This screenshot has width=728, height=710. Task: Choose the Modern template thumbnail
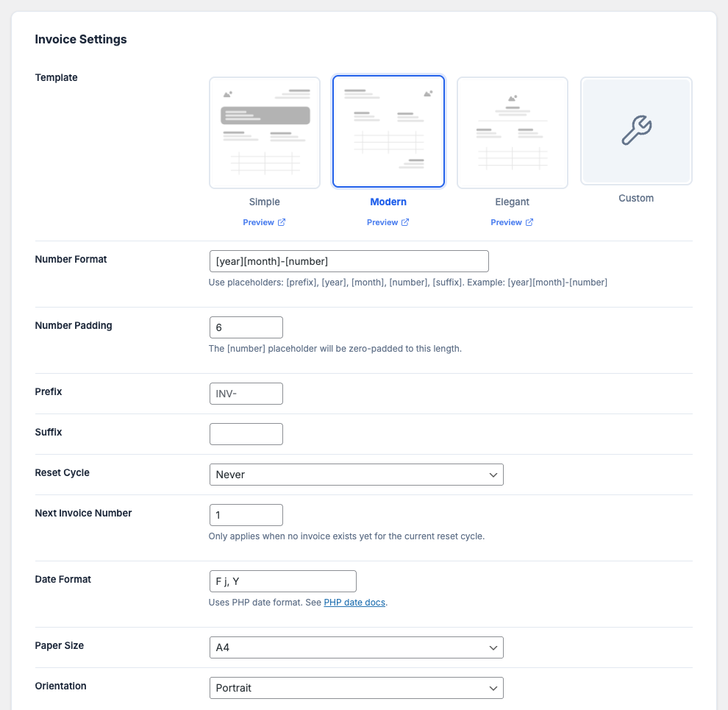pos(388,132)
